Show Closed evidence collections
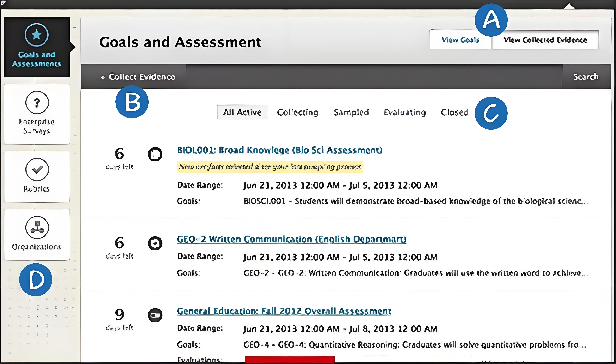The height and width of the screenshot is (364, 616). pyautogui.click(x=455, y=112)
